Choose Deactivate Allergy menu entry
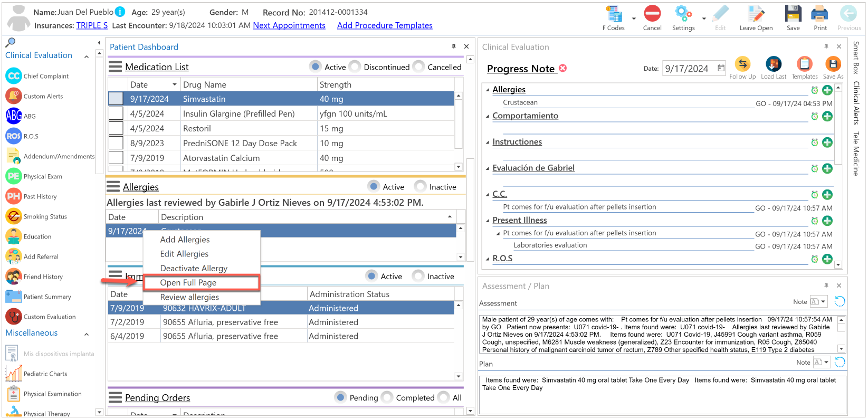The height and width of the screenshot is (419, 868). pos(194,268)
